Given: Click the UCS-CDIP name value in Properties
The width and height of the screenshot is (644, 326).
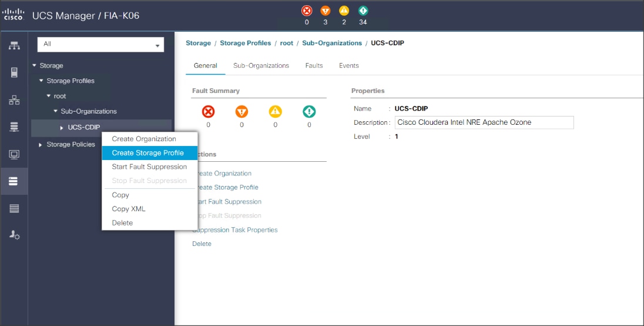Looking at the screenshot, I should click(411, 108).
